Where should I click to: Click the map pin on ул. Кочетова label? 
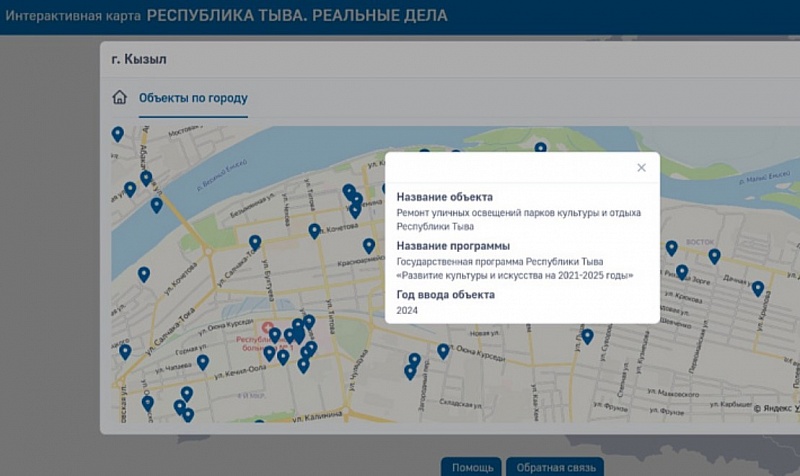(314, 231)
